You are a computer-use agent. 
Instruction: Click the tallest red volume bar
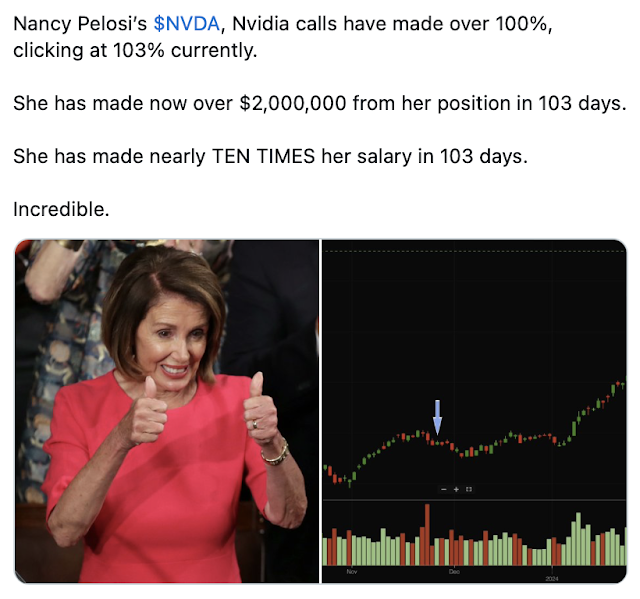click(x=427, y=535)
